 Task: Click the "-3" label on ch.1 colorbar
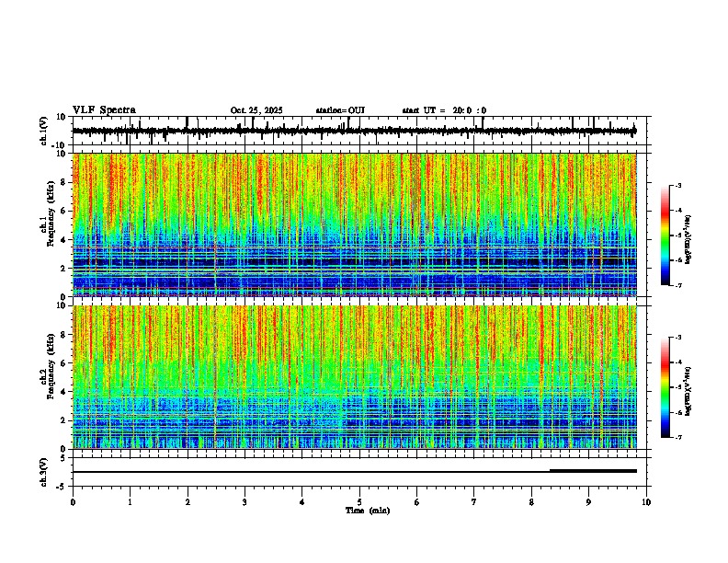(x=677, y=185)
